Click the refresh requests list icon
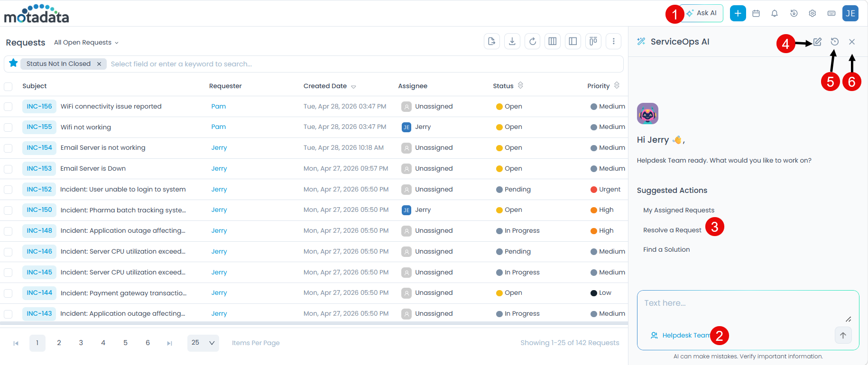868x365 pixels. point(533,41)
